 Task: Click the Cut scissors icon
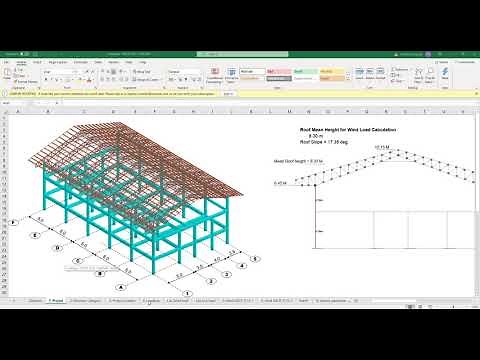tap(16, 69)
